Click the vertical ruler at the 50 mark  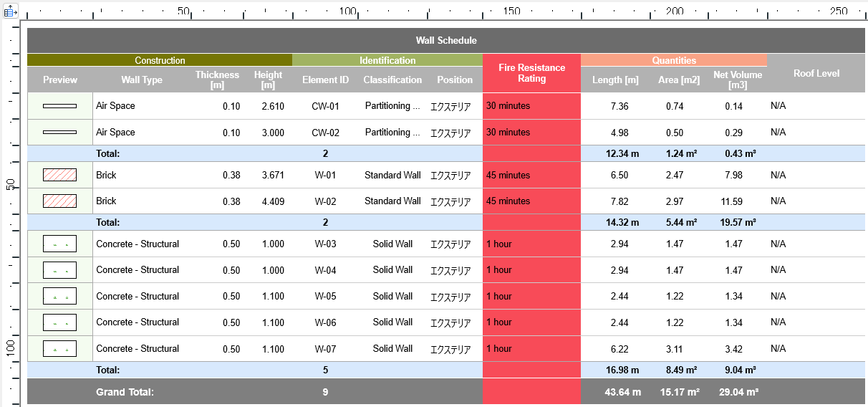10,184
